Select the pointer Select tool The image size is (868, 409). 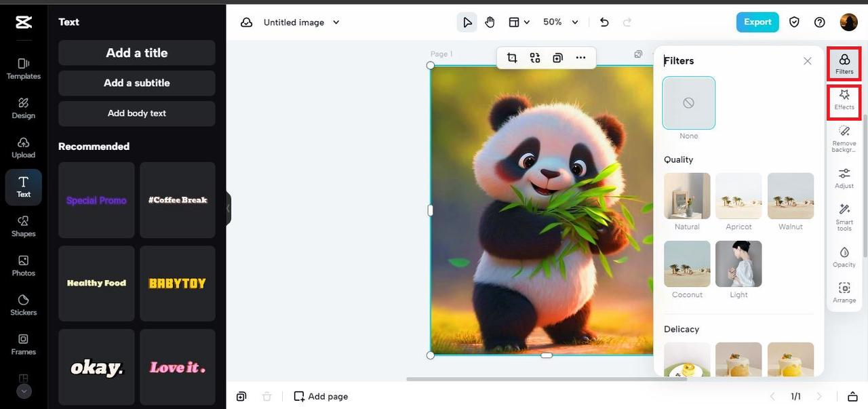tap(467, 22)
